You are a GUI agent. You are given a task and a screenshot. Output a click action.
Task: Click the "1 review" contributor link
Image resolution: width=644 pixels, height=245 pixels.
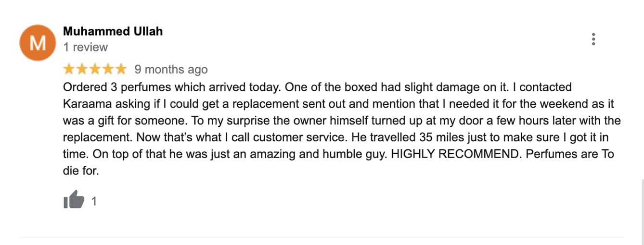86,47
